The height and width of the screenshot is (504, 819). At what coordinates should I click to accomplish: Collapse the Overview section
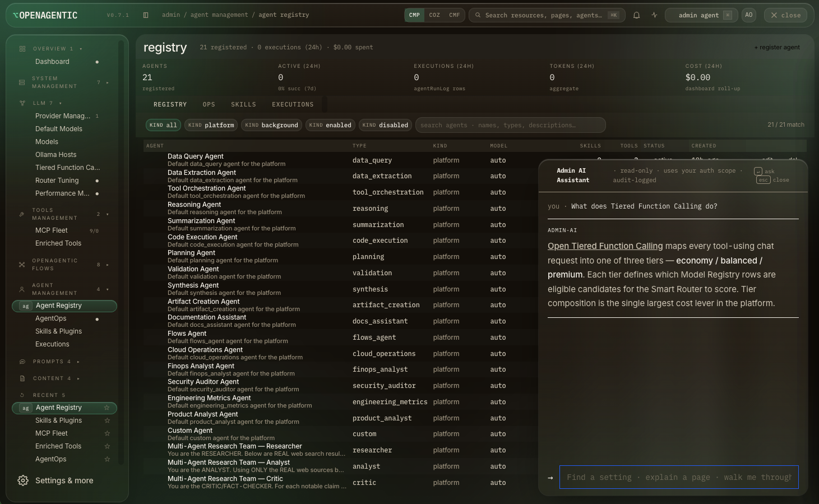click(81, 49)
